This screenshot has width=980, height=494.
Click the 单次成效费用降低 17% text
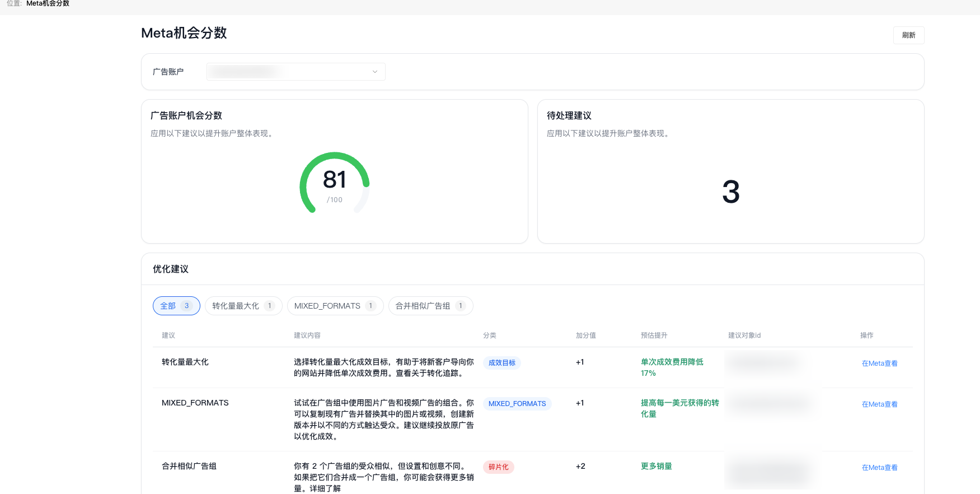(x=672, y=367)
